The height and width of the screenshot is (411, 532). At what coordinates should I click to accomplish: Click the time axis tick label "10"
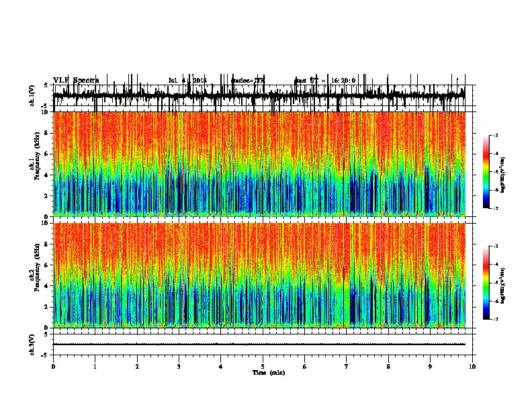(472, 367)
